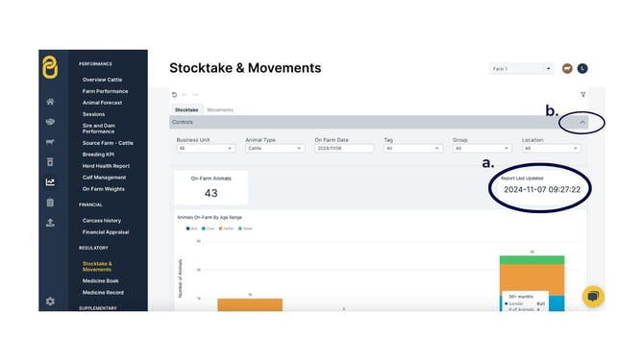Open the home icon in sidebar
The height and width of the screenshot is (361, 644).
pos(50,102)
